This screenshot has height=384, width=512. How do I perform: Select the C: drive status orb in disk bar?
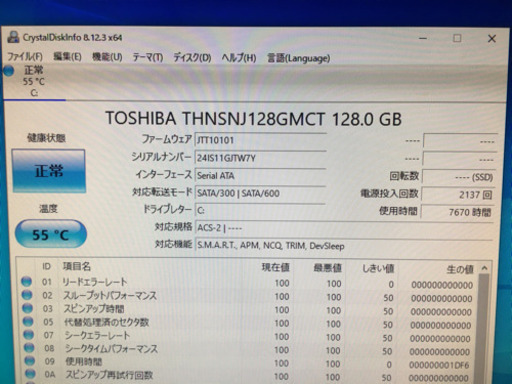(x=8, y=71)
